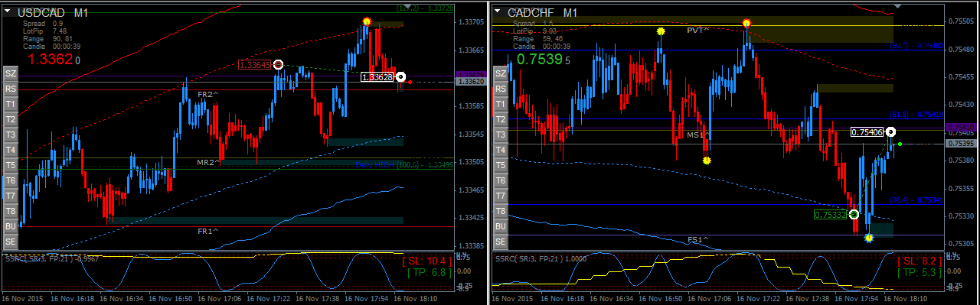Toggle T4 on the CADCHF chart

click(501, 150)
